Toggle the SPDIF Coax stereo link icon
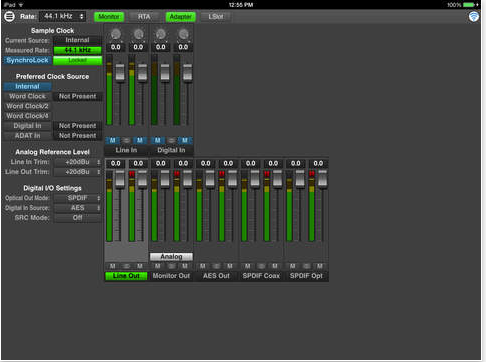Viewport: 486px width, 362px height. pyautogui.click(x=261, y=266)
